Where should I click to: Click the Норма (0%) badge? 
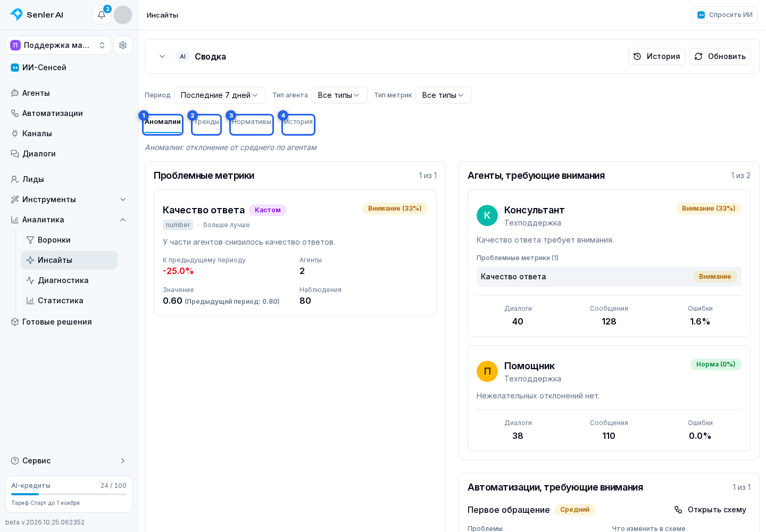(716, 364)
